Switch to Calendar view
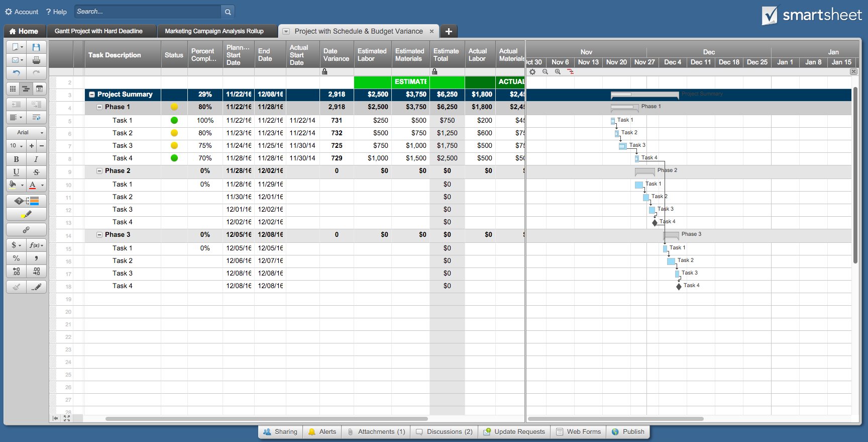868x442 pixels. tap(39, 89)
